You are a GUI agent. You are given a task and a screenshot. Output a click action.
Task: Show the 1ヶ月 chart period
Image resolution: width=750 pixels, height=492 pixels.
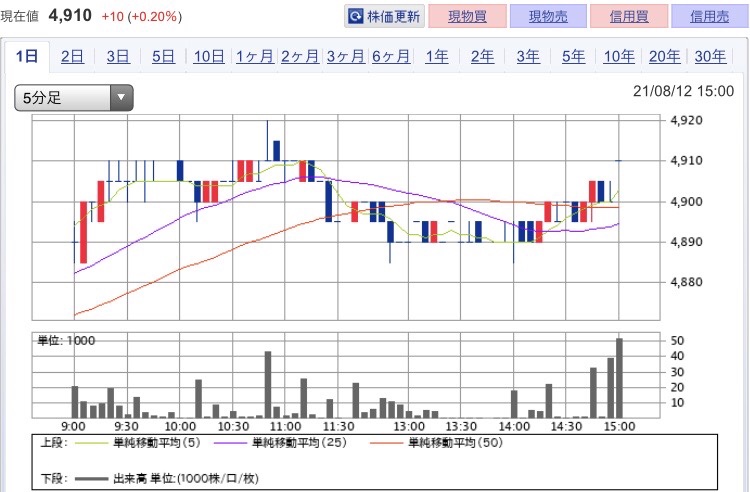[x=254, y=56]
